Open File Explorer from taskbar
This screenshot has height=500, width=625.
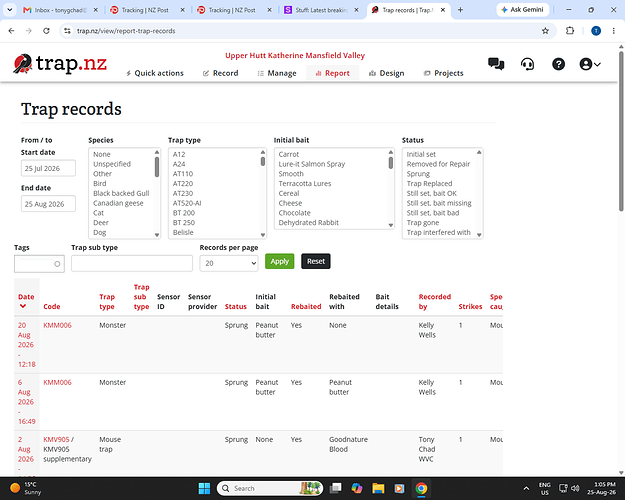coord(378,488)
